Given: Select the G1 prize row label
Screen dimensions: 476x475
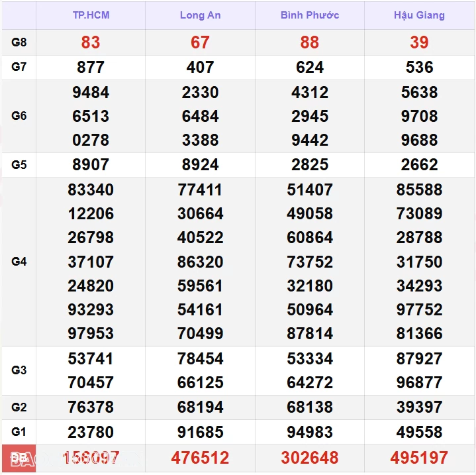Looking at the screenshot, I should [x=19, y=432].
